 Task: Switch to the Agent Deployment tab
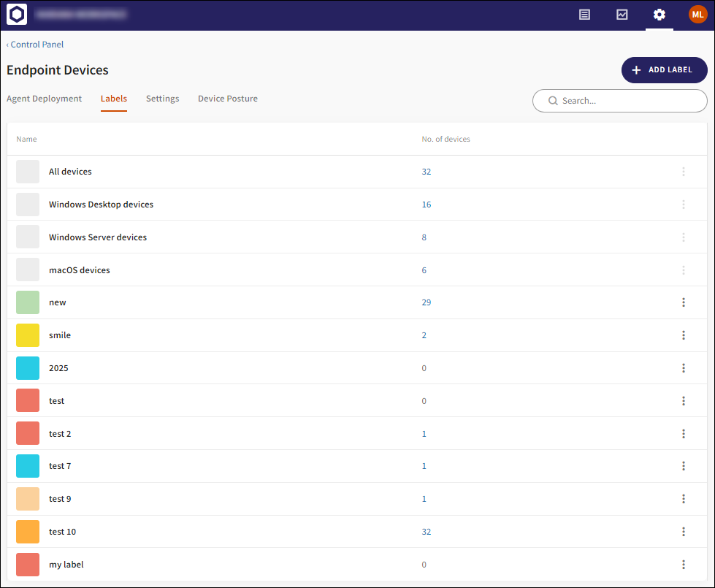point(44,99)
